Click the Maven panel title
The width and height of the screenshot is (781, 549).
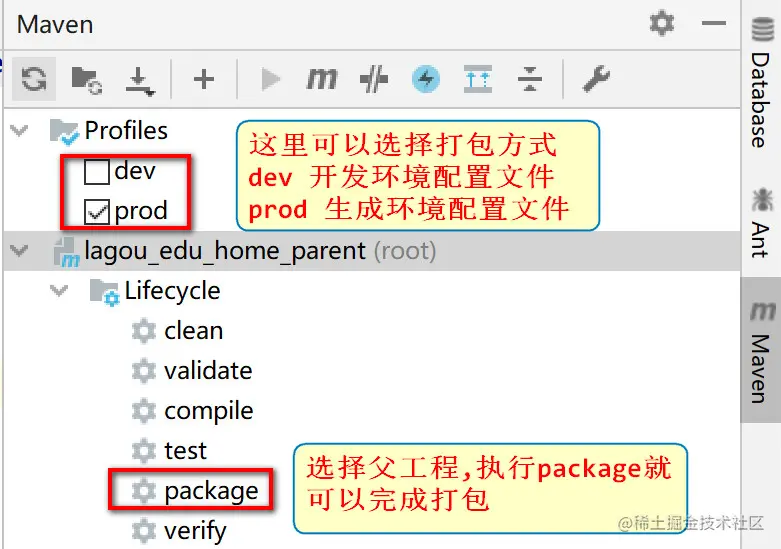pos(55,24)
